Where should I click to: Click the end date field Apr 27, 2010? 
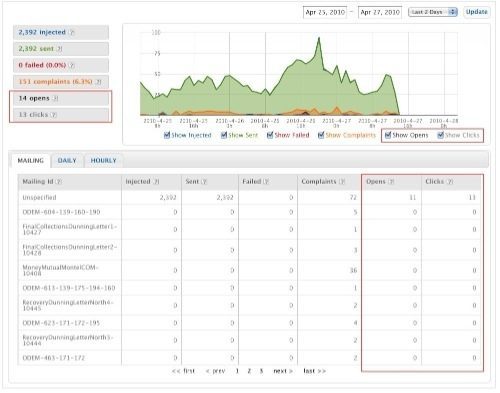click(x=380, y=12)
